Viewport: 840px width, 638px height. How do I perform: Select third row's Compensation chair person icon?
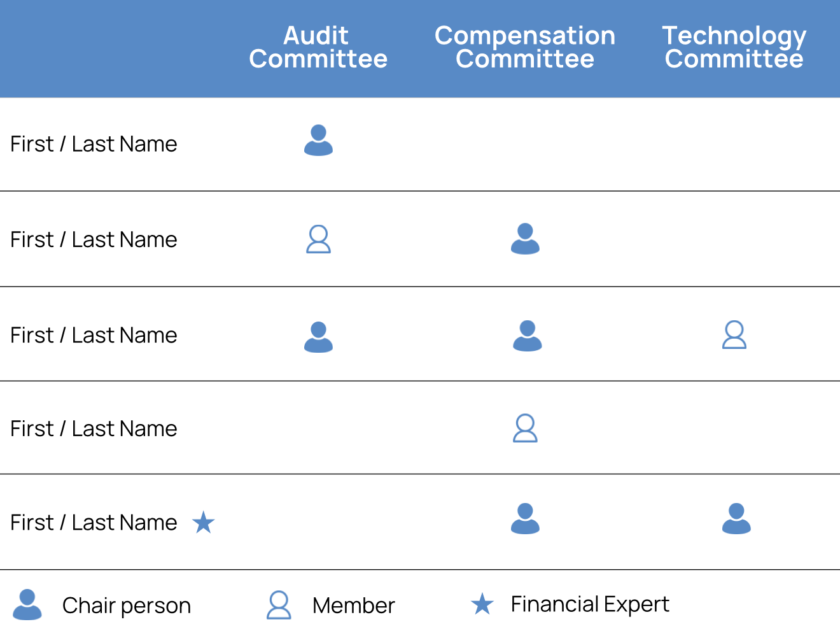coord(527,336)
